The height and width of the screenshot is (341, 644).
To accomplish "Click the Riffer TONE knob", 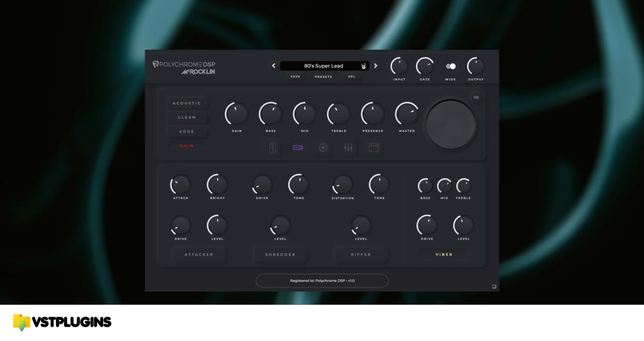I will (379, 185).
